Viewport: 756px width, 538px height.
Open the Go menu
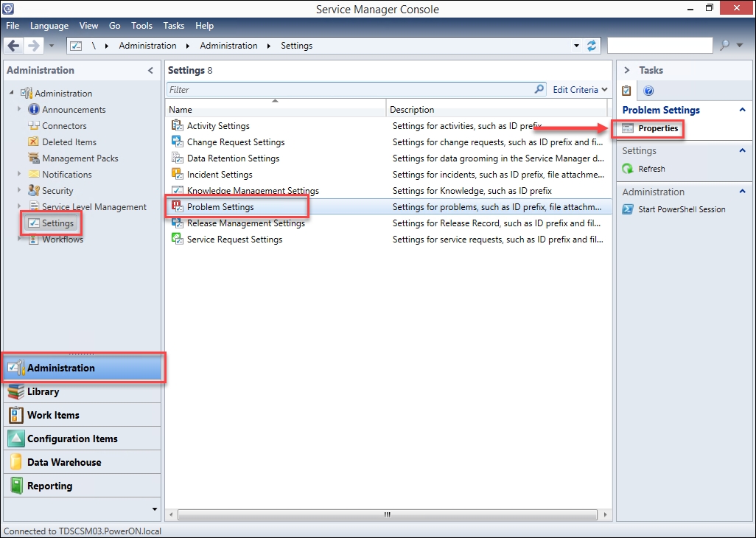pyautogui.click(x=115, y=26)
